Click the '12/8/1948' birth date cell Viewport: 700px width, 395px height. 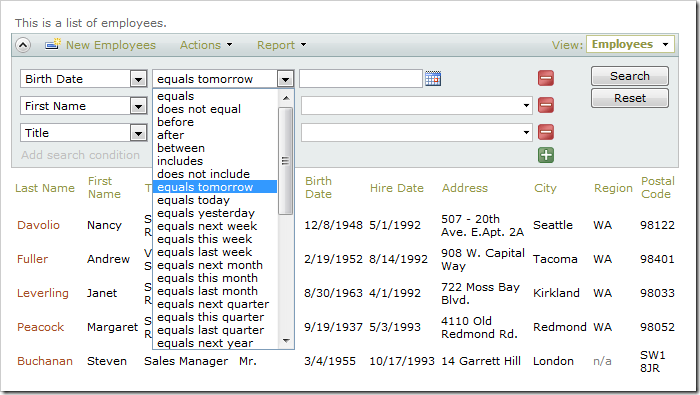333,225
